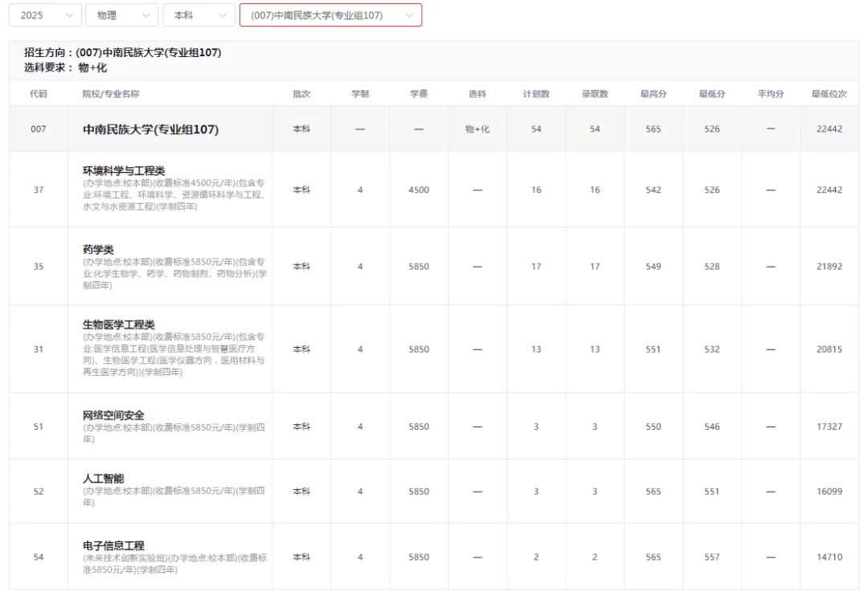The width and height of the screenshot is (868, 600).
Task: Select the 药学类 major name
Action: click(x=98, y=250)
